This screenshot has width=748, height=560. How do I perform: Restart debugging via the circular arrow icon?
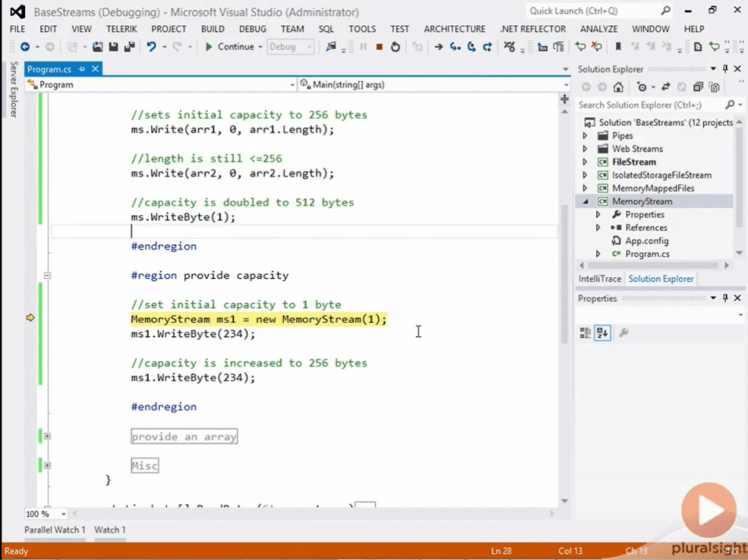coord(395,46)
